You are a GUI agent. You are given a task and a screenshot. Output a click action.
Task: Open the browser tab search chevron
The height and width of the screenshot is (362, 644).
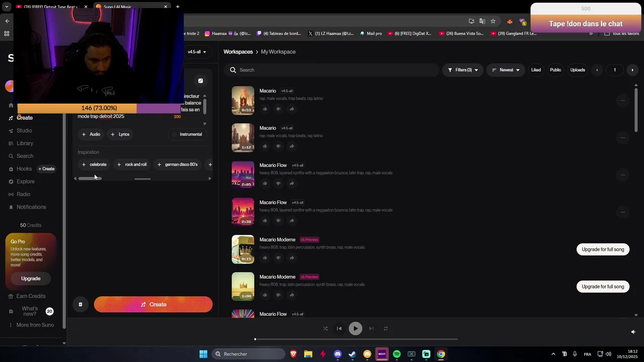6,7
